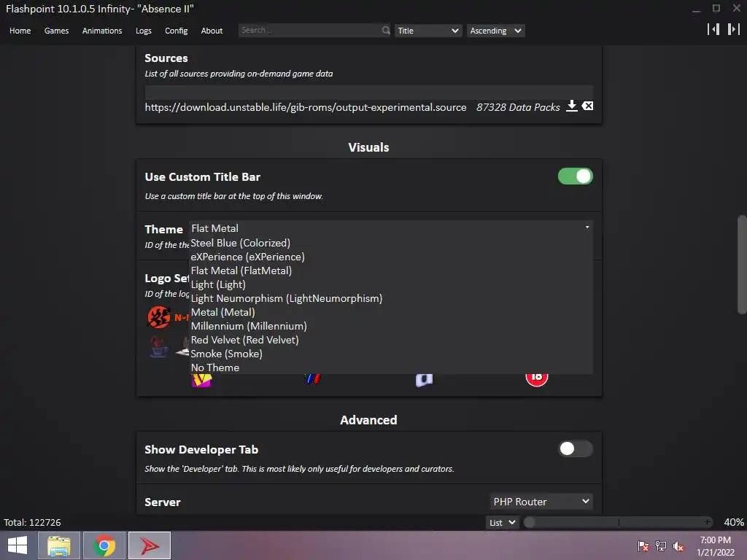
Task: Collapse the right sidebar panel icon
Action: click(734, 29)
